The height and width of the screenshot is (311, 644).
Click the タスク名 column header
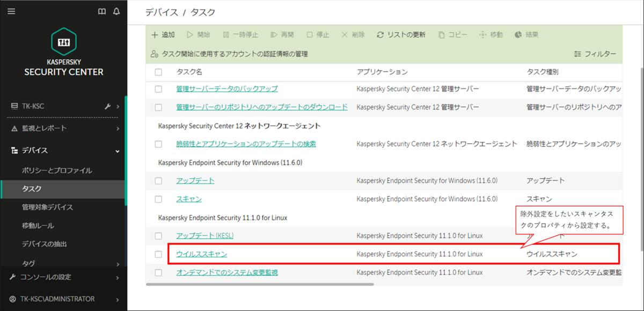(x=189, y=72)
